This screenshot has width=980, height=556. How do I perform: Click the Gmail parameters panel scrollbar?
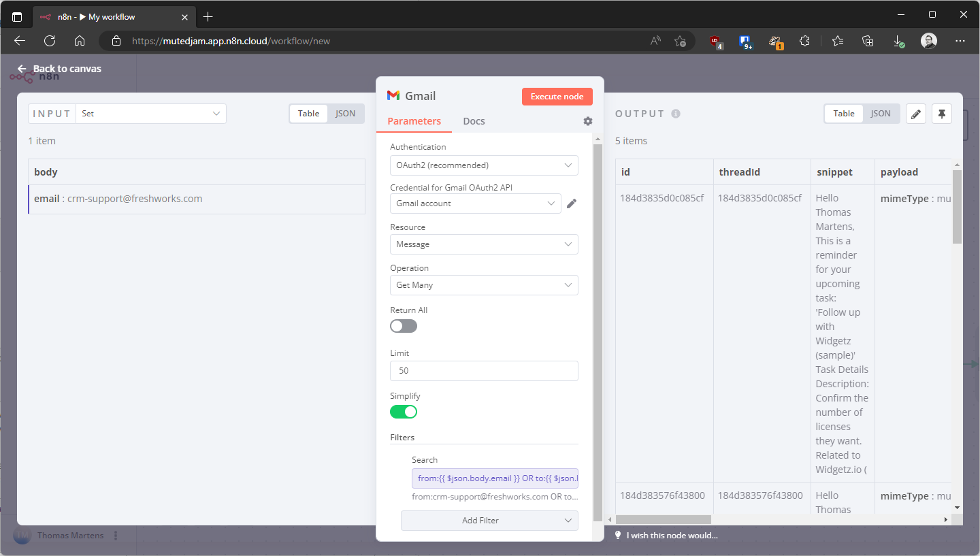[x=598, y=333]
